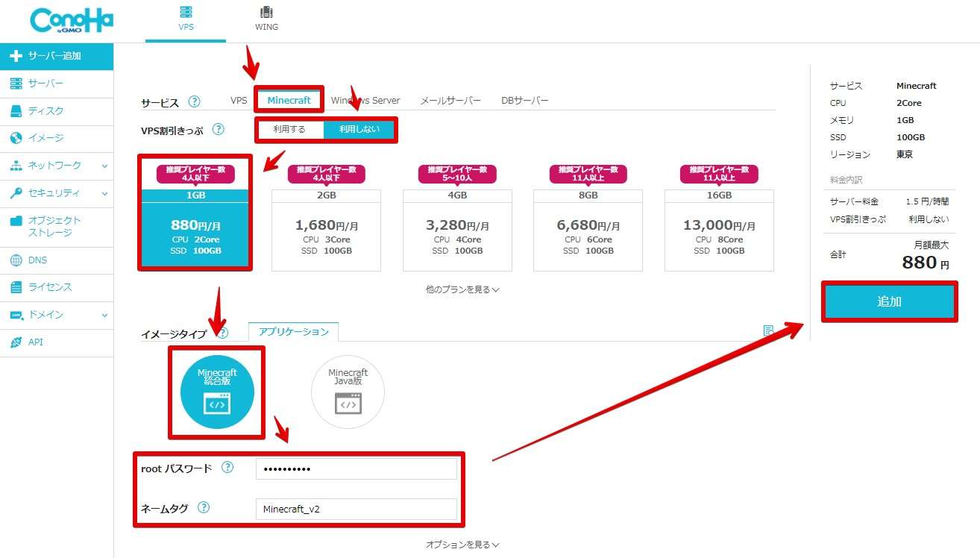The image size is (980, 558).
Task: Show help for サービス question icon
Action: coord(195,101)
